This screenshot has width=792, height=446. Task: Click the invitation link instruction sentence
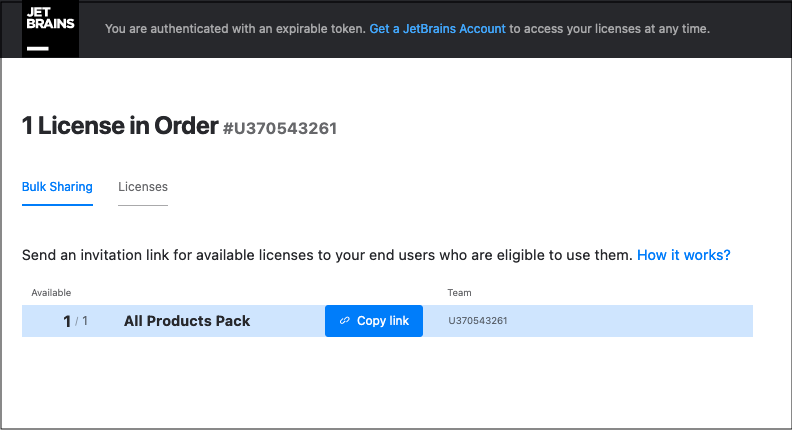(x=327, y=256)
